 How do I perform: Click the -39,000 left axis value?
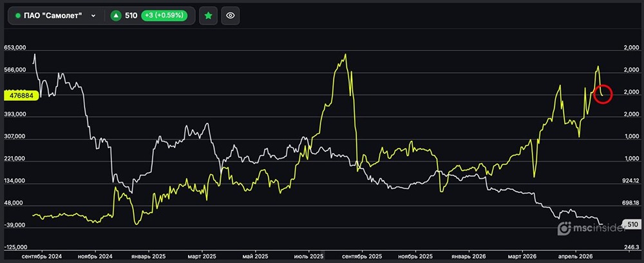pos(15,225)
